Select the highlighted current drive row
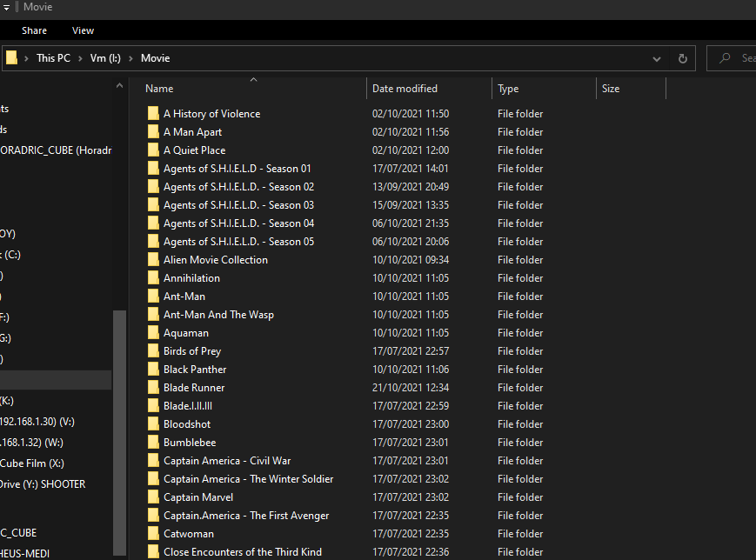756x560 pixels. tap(56, 380)
